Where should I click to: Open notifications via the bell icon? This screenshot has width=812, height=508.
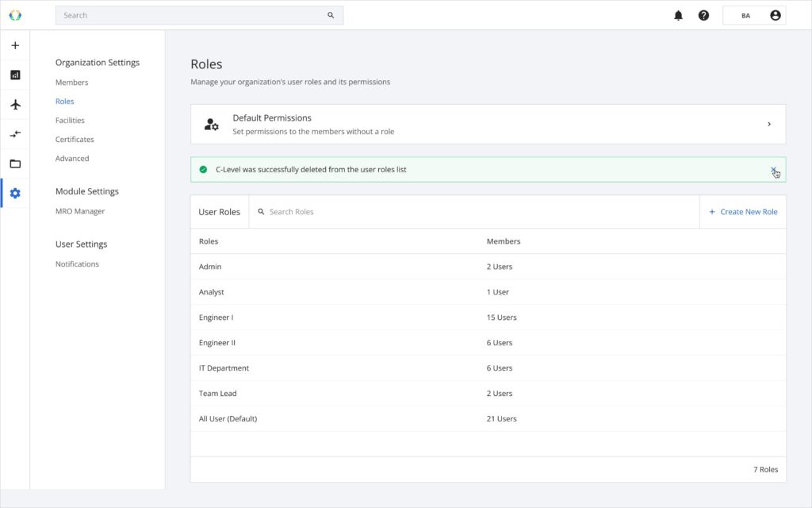[678, 14]
